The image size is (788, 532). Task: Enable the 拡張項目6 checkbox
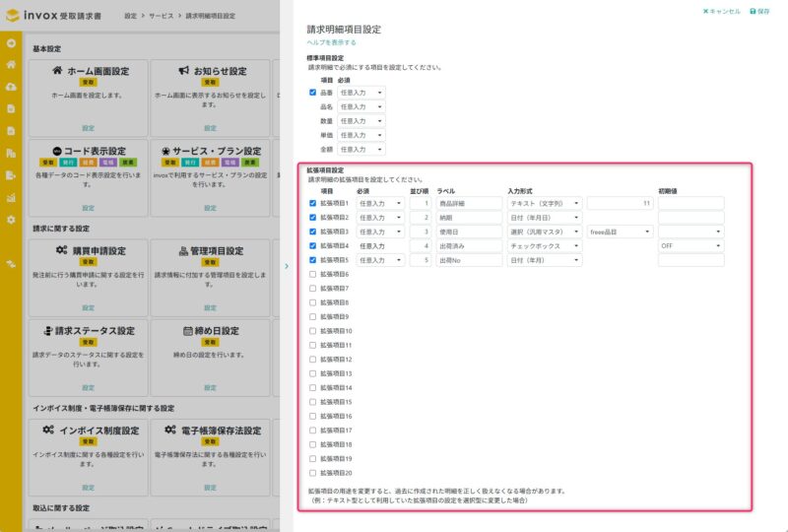[x=312, y=274]
